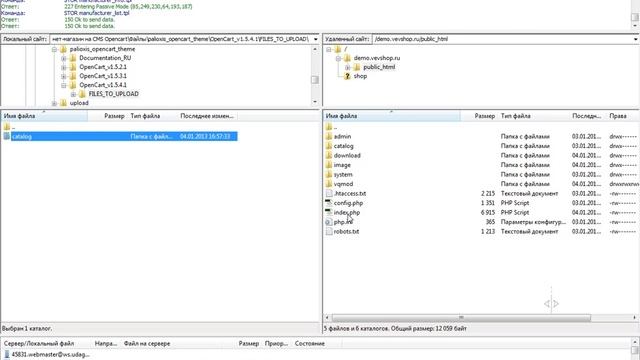Click the demo.vevshop.ru folder icon
This screenshot has width=640, height=360.
347,58
